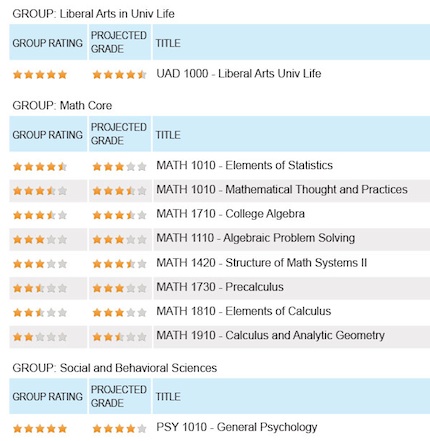This screenshot has height=441, width=430.
Task: Open PSY 1010 - General Psychology course
Action: click(x=237, y=427)
